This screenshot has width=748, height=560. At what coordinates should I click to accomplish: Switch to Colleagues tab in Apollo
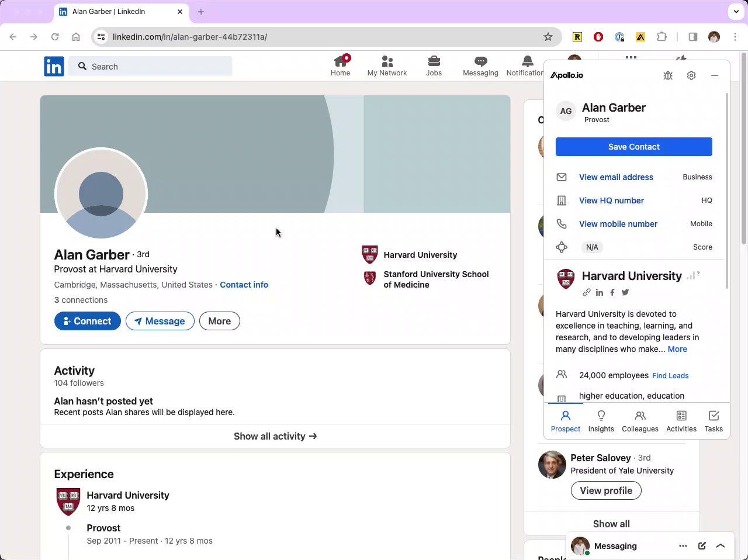click(x=640, y=421)
